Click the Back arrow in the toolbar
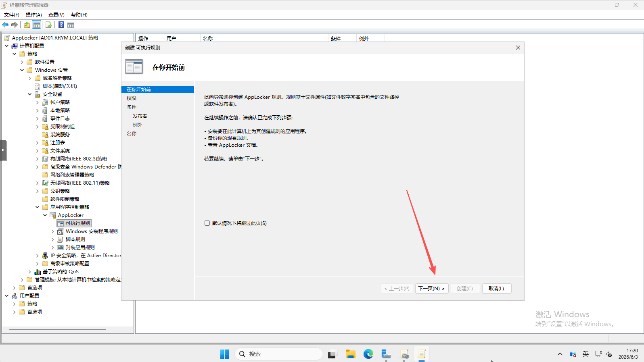 [x=5, y=25]
